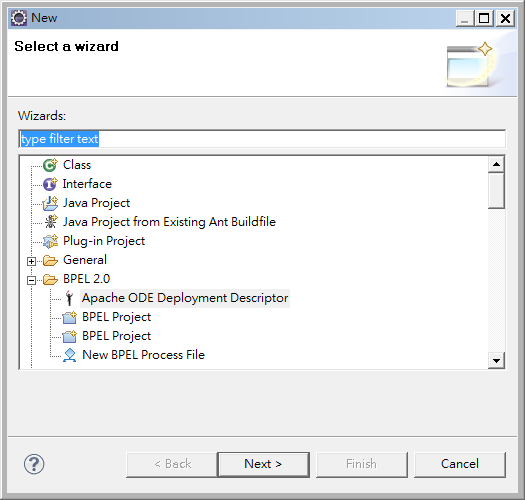The width and height of the screenshot is (525, 500).
Task: Click the Class wizard icon
Action: click(50, 165)
